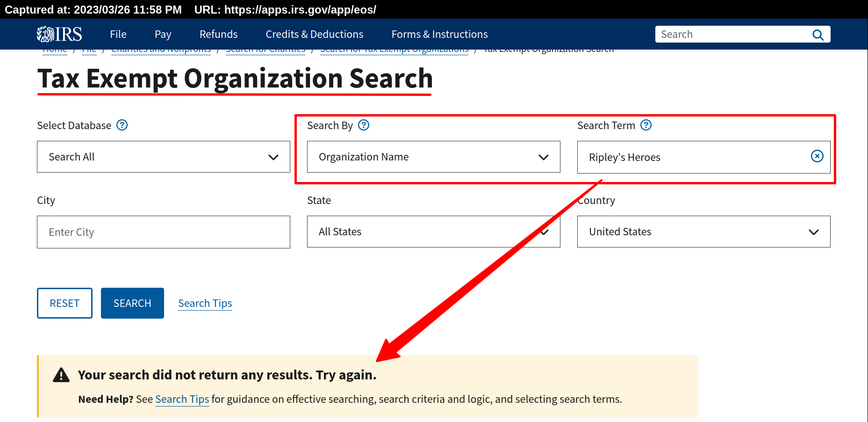Click the IRS logo in header
This screenshot has height=422, width=868.
59,34
